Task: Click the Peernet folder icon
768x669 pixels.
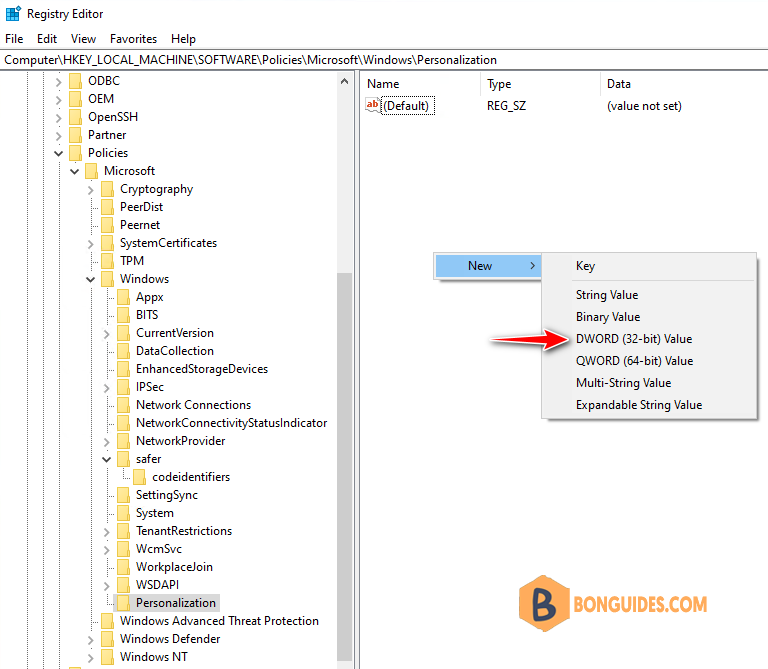Action: (x=107, y=225)
